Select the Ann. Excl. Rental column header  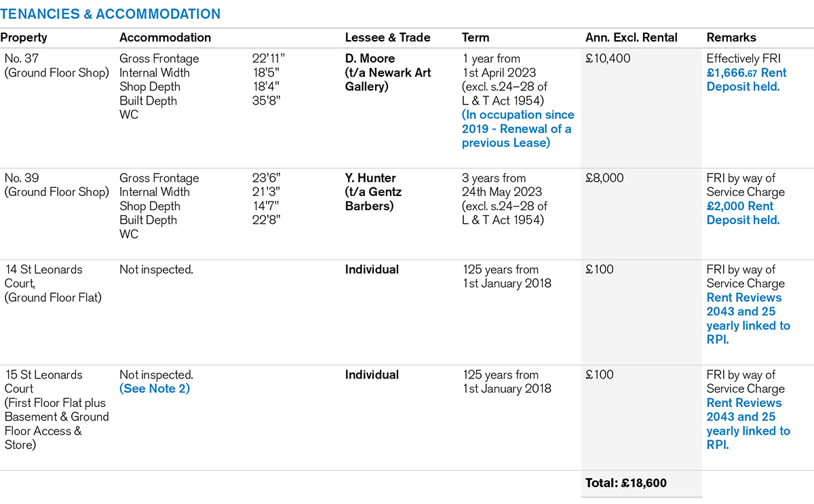(632, 38)
